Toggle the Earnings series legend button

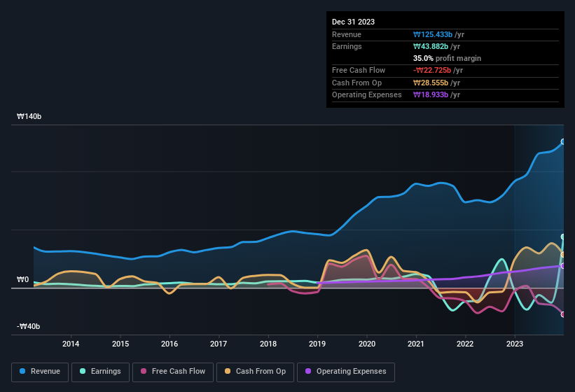click(100, 372)
